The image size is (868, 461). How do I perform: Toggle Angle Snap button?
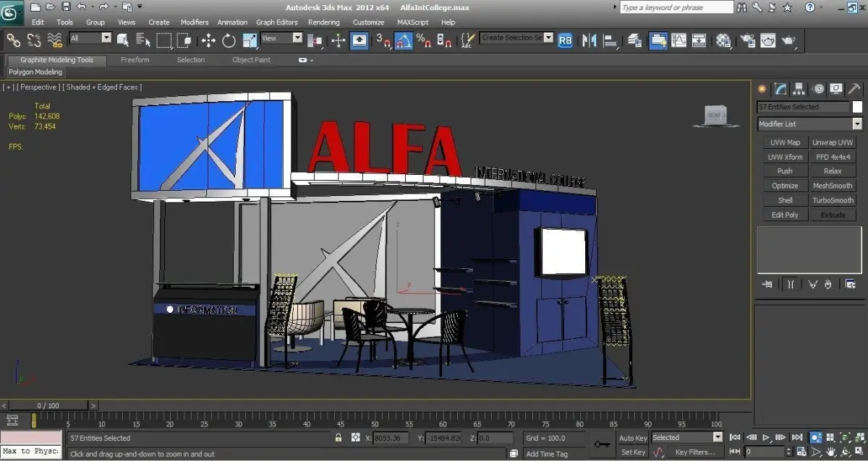point(403,40)
